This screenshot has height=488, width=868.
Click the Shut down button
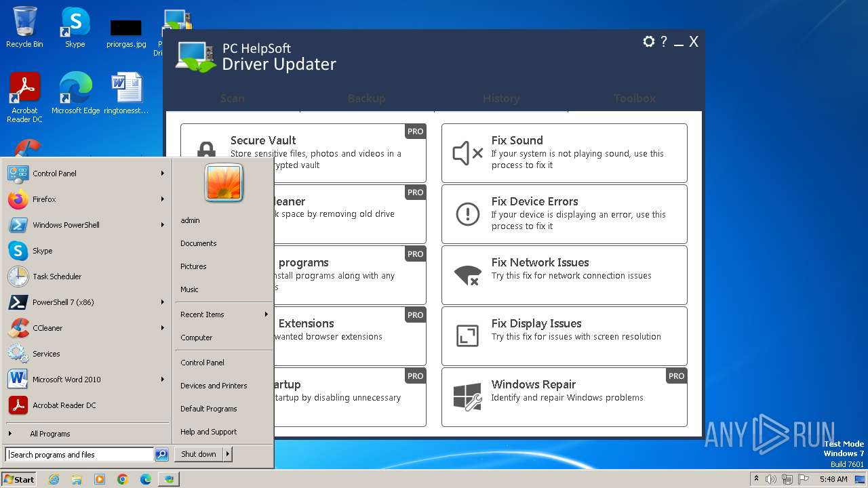coord(199,455)
